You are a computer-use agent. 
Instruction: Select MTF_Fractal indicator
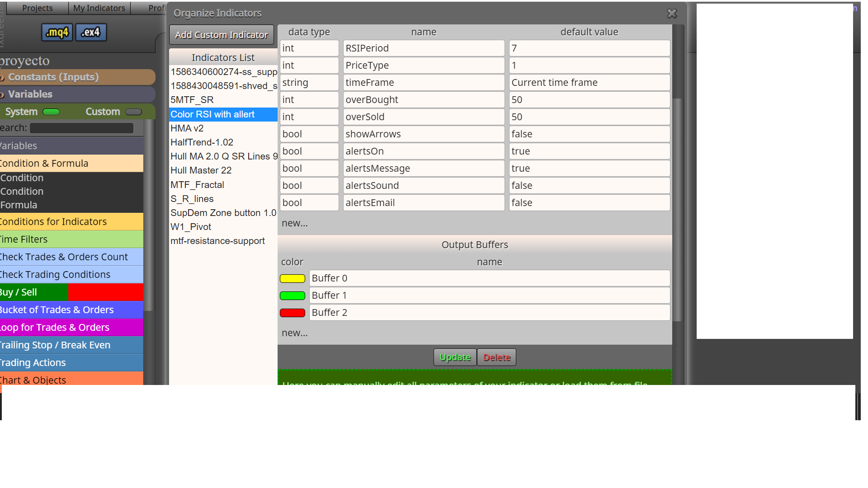pos(223,185)
